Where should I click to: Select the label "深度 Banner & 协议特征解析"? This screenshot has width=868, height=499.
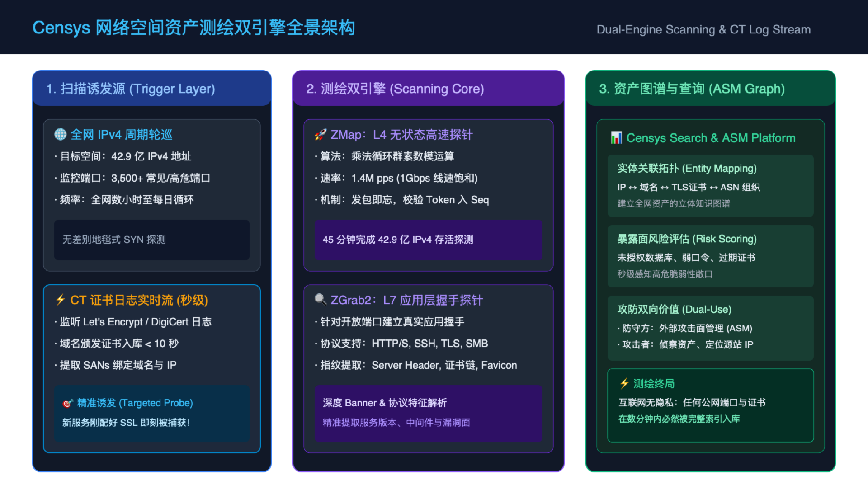[x=385, y=403]
